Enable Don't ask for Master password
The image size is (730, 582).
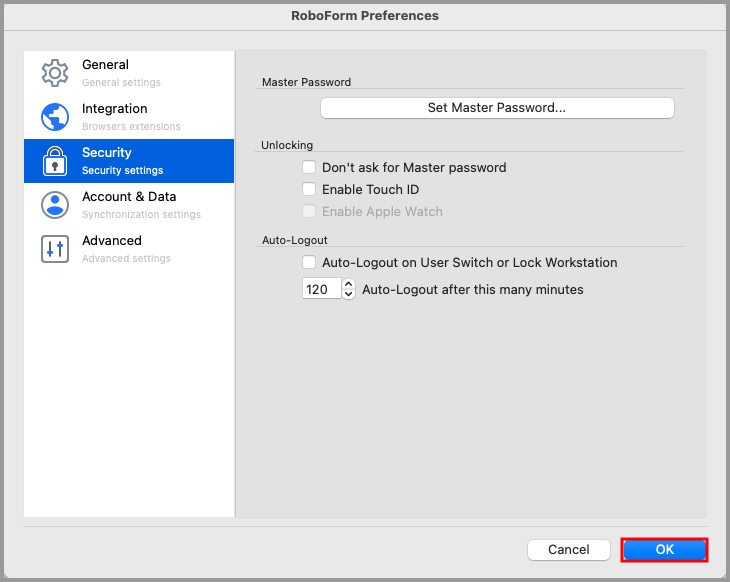click(x=309, y=167)
